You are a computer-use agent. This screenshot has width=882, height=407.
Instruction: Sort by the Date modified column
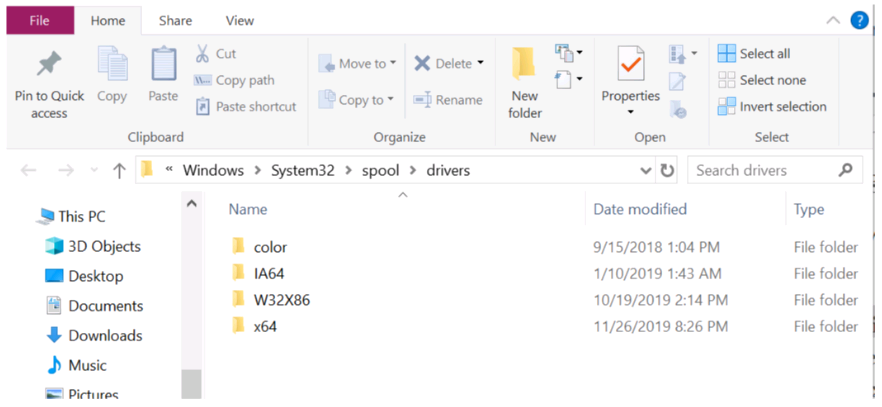point(640,210)
